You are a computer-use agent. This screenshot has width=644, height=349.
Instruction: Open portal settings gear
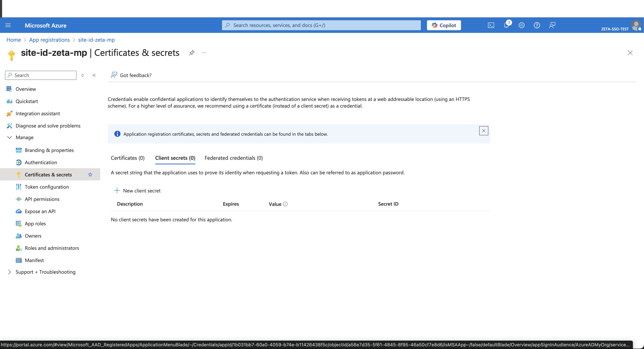click(521, 25)
